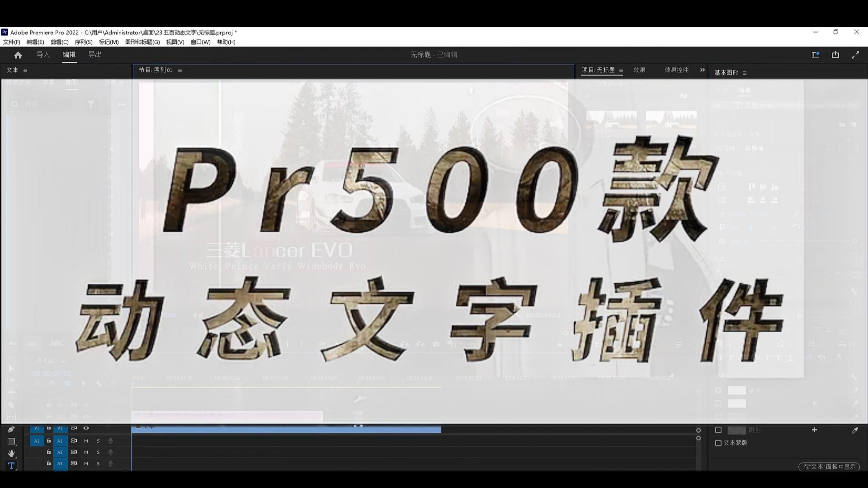The height and width of the screenshot is (488, 868).
Task: Mute audio track A1
Action: pos(86,441)
